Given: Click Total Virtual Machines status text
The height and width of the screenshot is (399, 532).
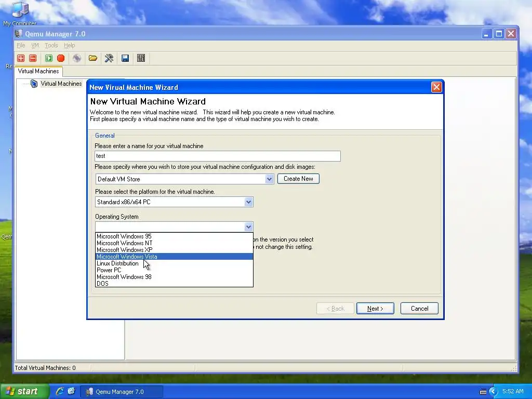Looking at the screenshot, I should pyautogui.click(x=45, y=368).
